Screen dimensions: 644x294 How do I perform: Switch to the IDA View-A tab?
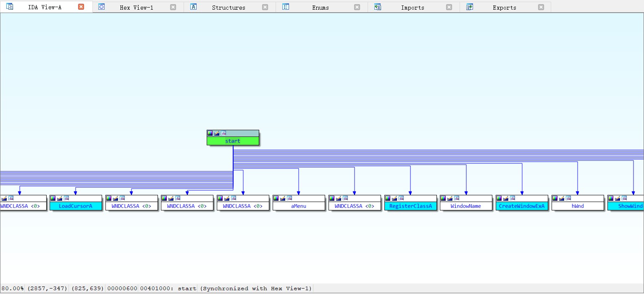[45, 7]
